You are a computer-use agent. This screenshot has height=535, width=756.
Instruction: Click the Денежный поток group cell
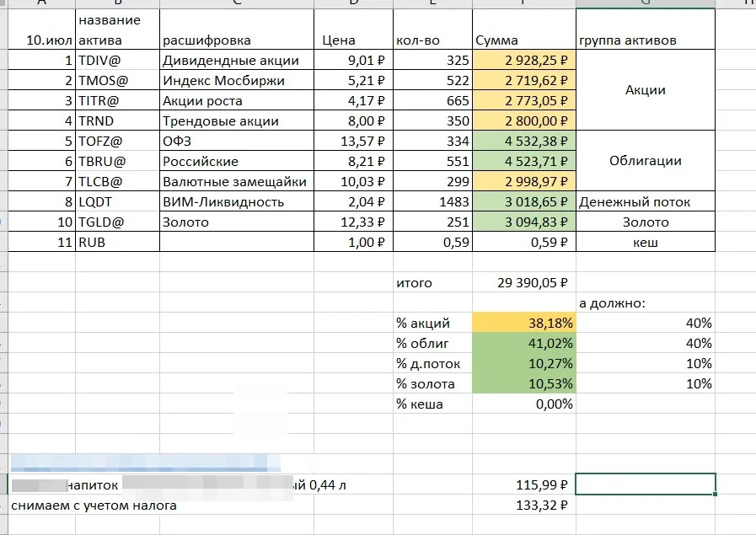pyautogui.click(x=645, y=201)
